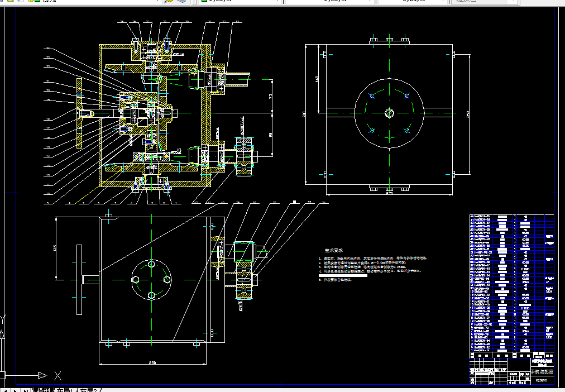Select the 技术要求 heading text
Screen dimensions: 565x392
click(334, 250)
